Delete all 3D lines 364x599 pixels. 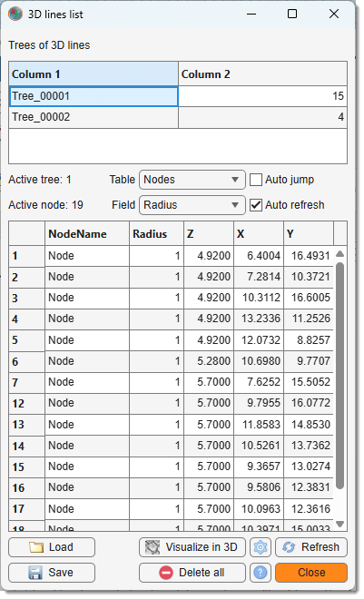(x=192, y=573)
